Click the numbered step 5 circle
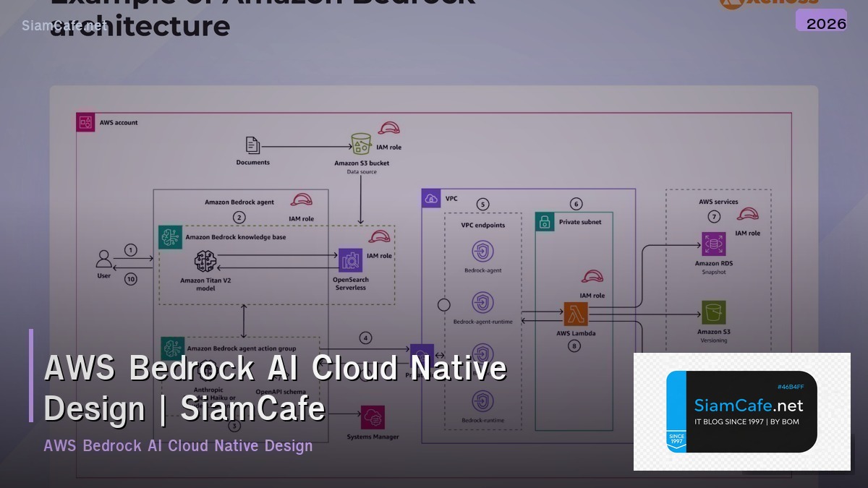868x488 pixels. pyautogui.click(x=482, y=204)
